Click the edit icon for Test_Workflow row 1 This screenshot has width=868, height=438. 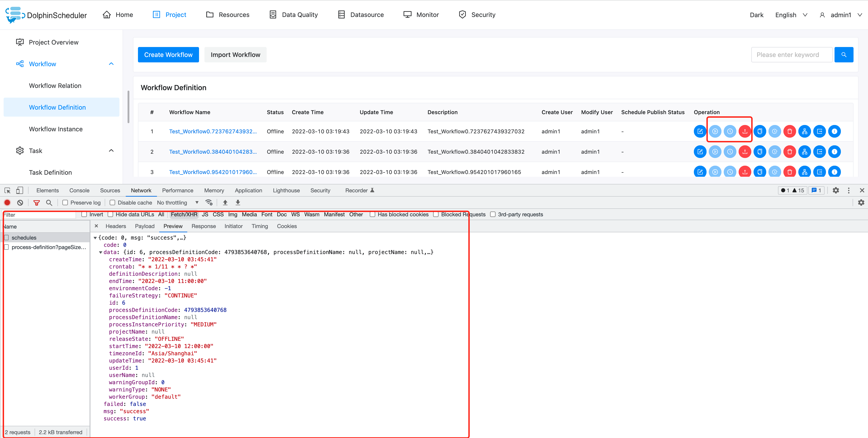click(700, 131)
